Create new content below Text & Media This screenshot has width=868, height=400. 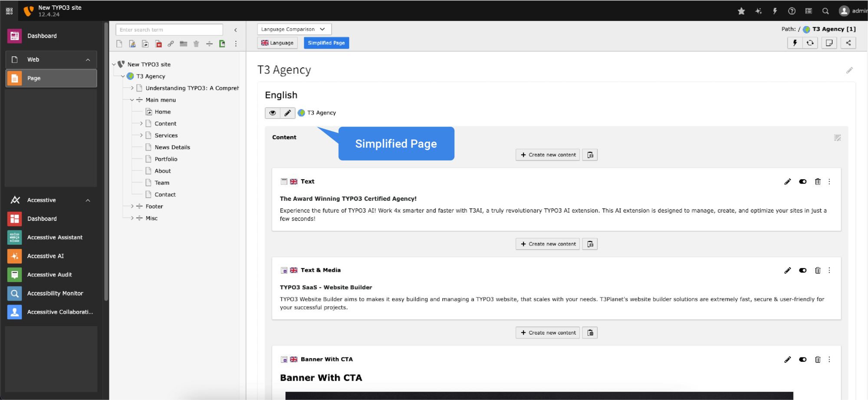(x=548, y=333)
